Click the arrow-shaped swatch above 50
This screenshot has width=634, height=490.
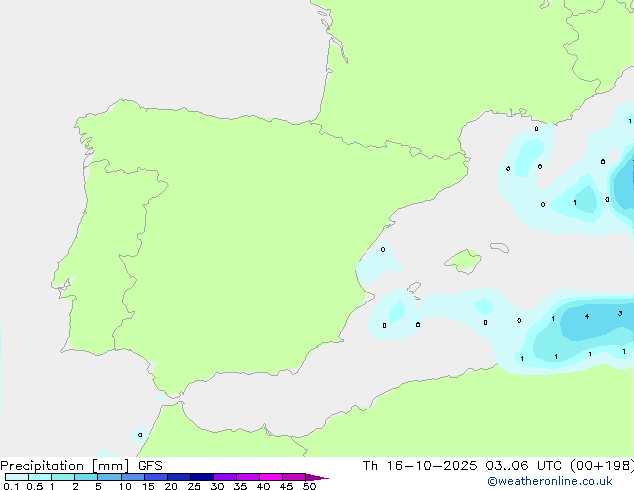click(317, 477)
